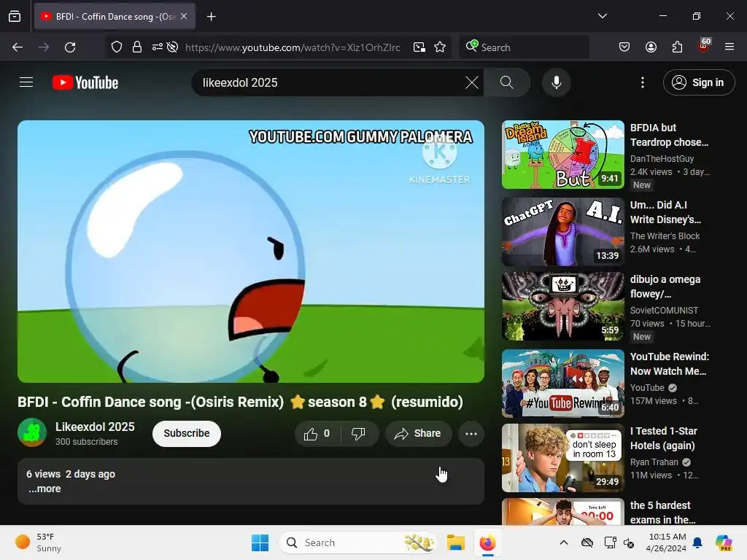Open Firefox View recent browsing icon

[x=15, y=17]
